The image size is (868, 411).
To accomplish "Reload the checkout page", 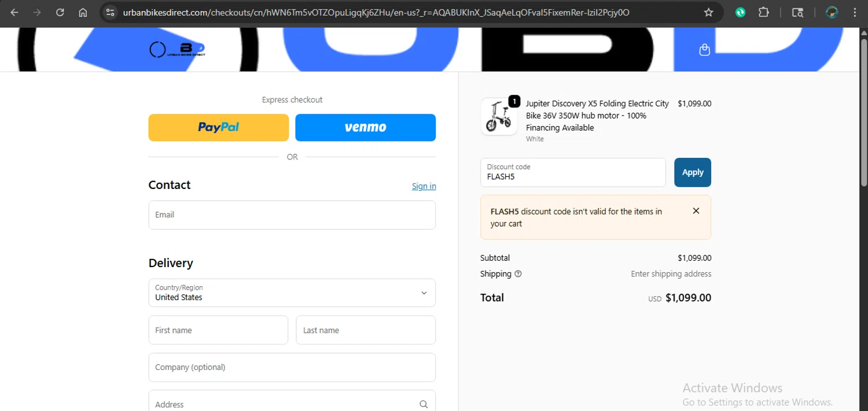I will (x=60, y=12).
